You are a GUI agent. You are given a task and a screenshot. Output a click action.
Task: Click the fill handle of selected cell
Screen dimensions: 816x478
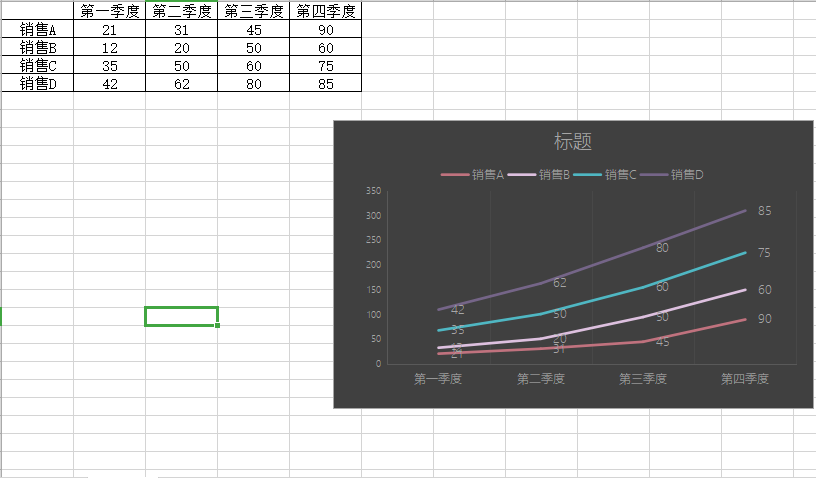[x=217, y=325]
